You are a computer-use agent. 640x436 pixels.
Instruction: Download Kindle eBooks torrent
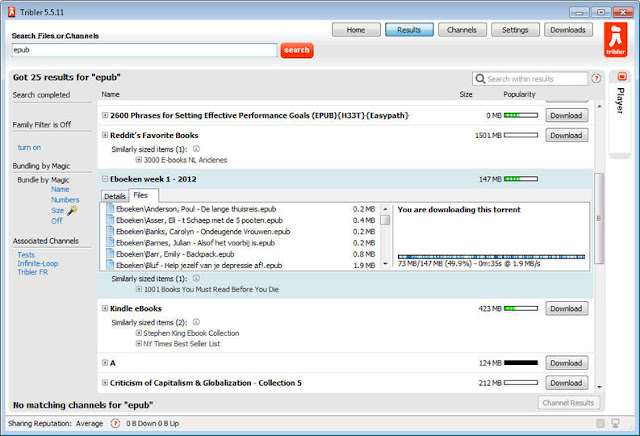[567, 309]
